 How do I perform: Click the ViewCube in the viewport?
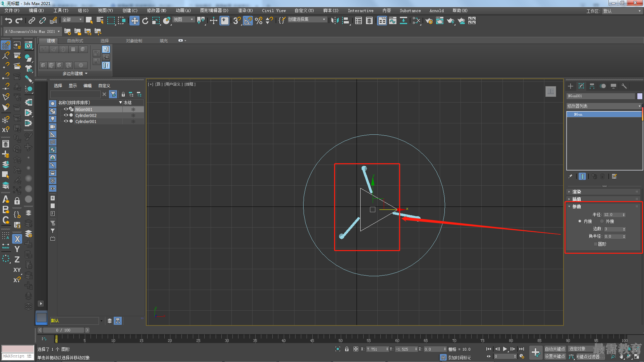pyautogui.click(x=551, y=91)
